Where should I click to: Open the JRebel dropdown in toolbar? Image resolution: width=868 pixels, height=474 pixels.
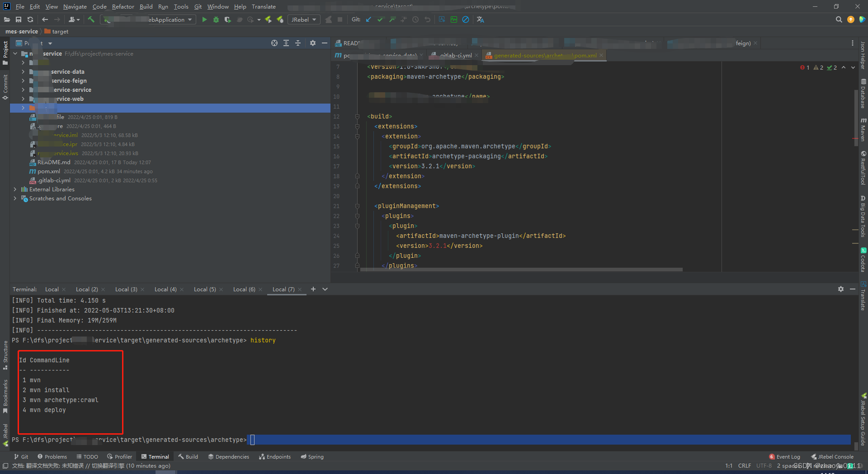[x=304, y=19]
